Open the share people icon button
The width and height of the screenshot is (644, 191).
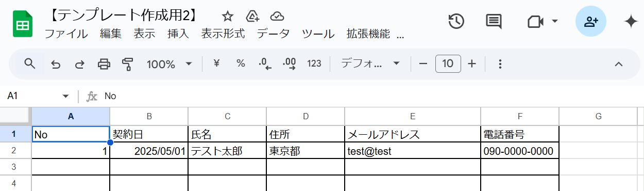click(x=591, y=21)
